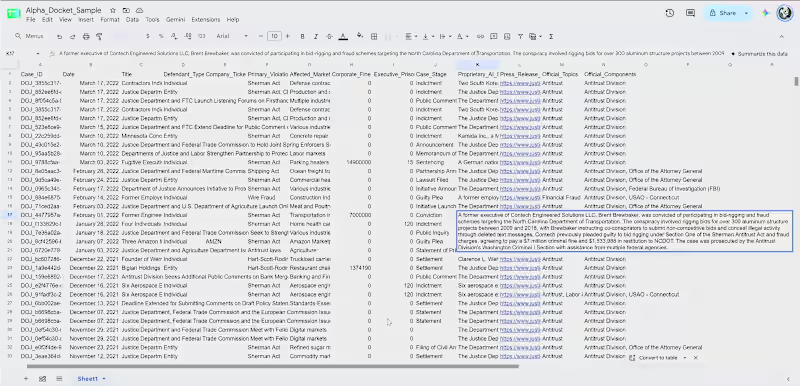This screenshot has width=800, height=386.
Task: Open the Format menu
Action: click(x=110, y=20)
